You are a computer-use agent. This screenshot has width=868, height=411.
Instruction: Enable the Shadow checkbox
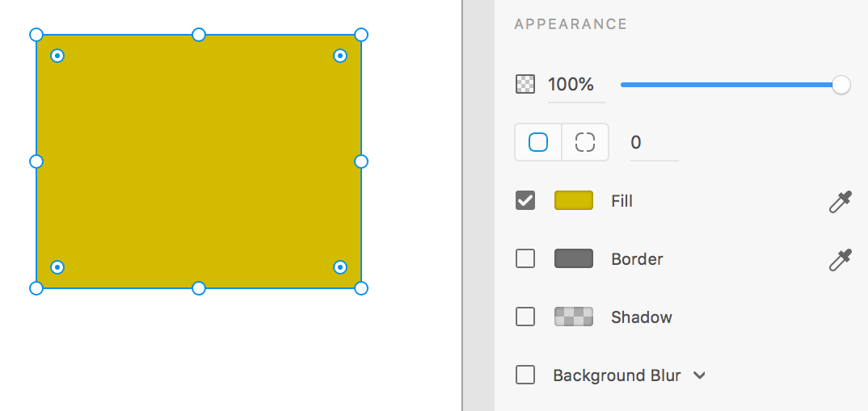point(525,317)
